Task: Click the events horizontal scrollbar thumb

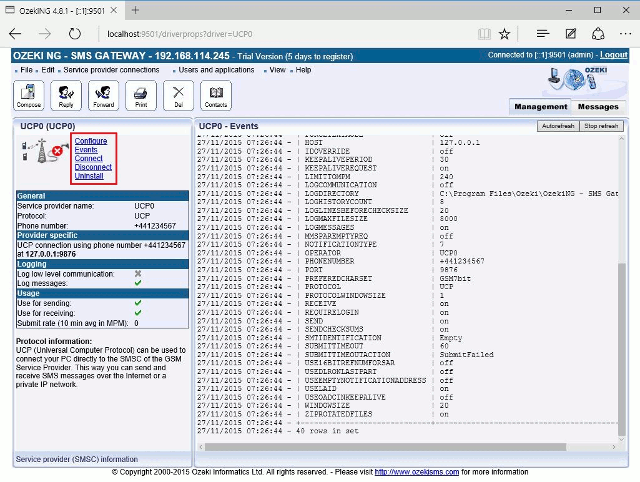Action: click(x=385, y=447)
